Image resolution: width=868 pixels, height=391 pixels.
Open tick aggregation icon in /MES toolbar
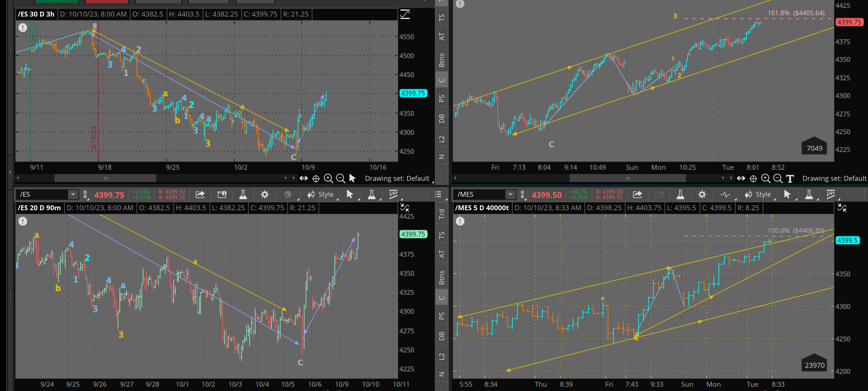click(725, 195)
